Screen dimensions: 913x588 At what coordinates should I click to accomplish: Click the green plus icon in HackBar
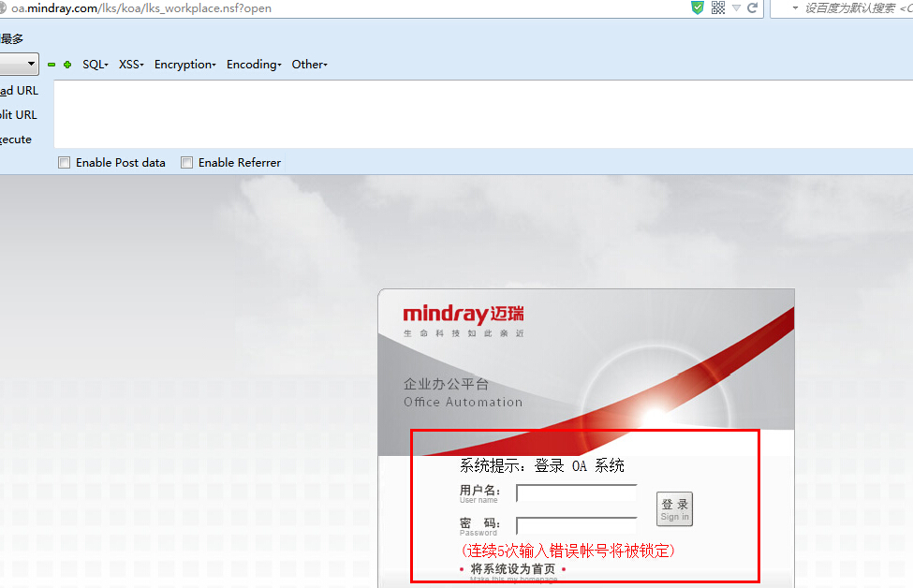coord(67,65)
